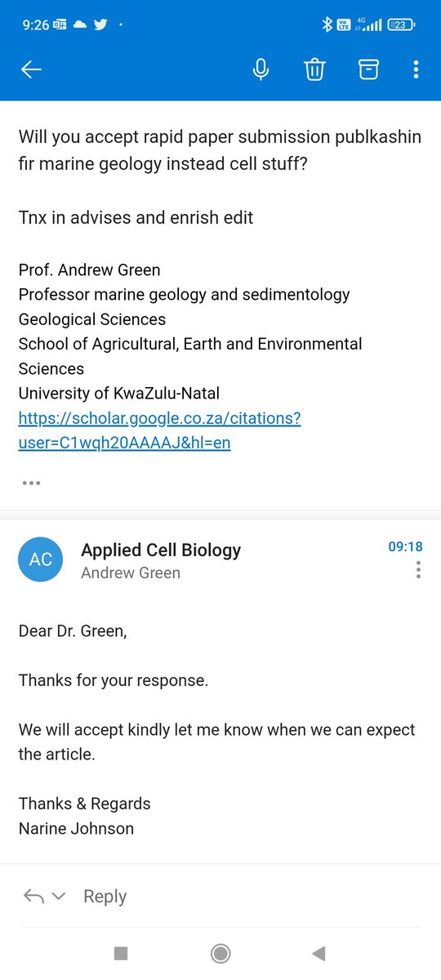Tap the Andrew Green recipient name
This screenshot has width=441, height=980.
coord(131,573)
